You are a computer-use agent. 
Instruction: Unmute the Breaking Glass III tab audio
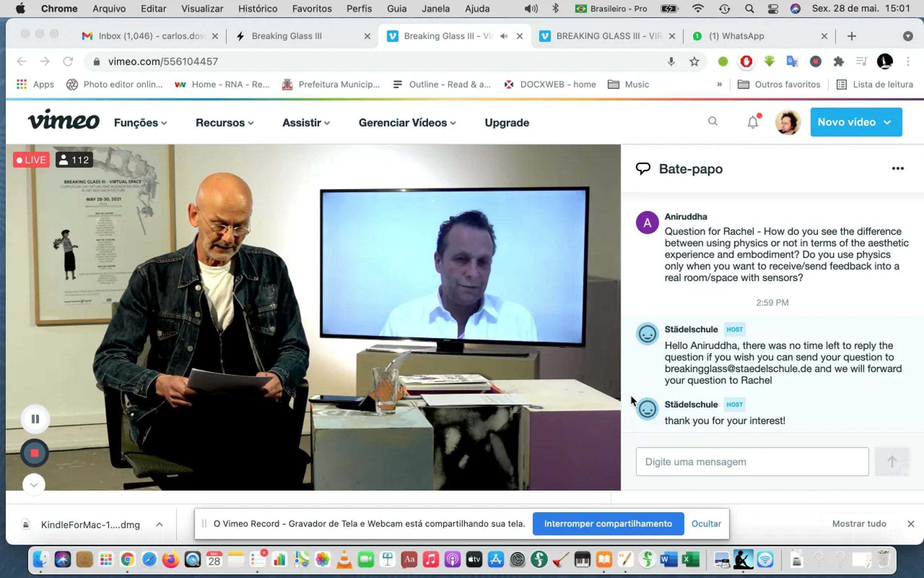click(x=504, y=36)
